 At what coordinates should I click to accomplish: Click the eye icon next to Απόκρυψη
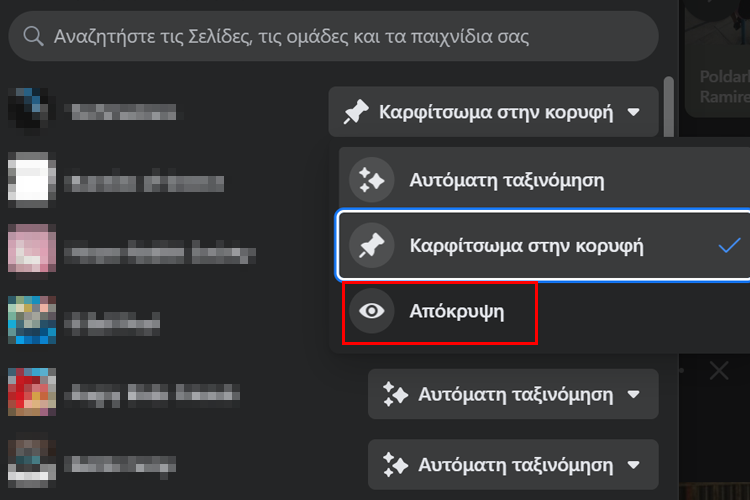click(x=372, y=311)
